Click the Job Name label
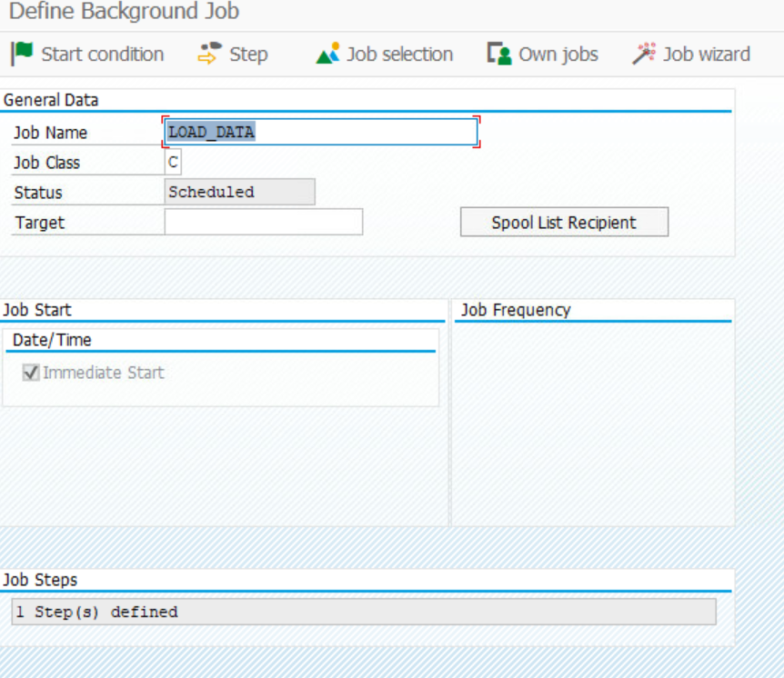The height and width of the screenshot is (678, 784). 51,133
